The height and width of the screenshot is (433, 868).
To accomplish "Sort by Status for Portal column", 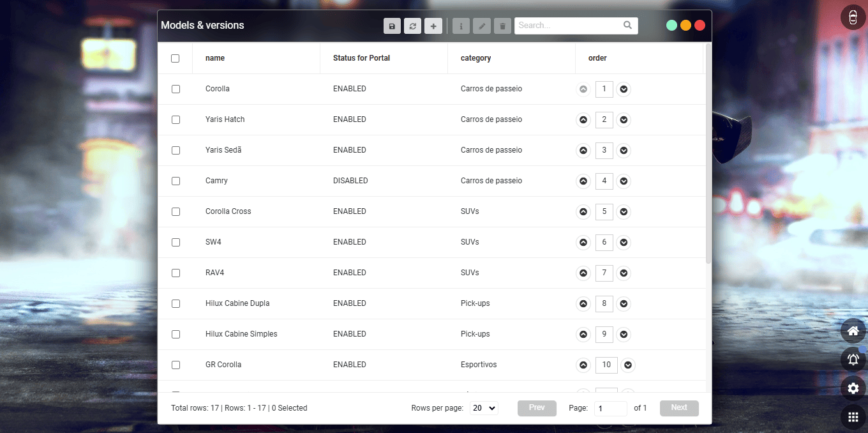I will [x=361, y=58].
